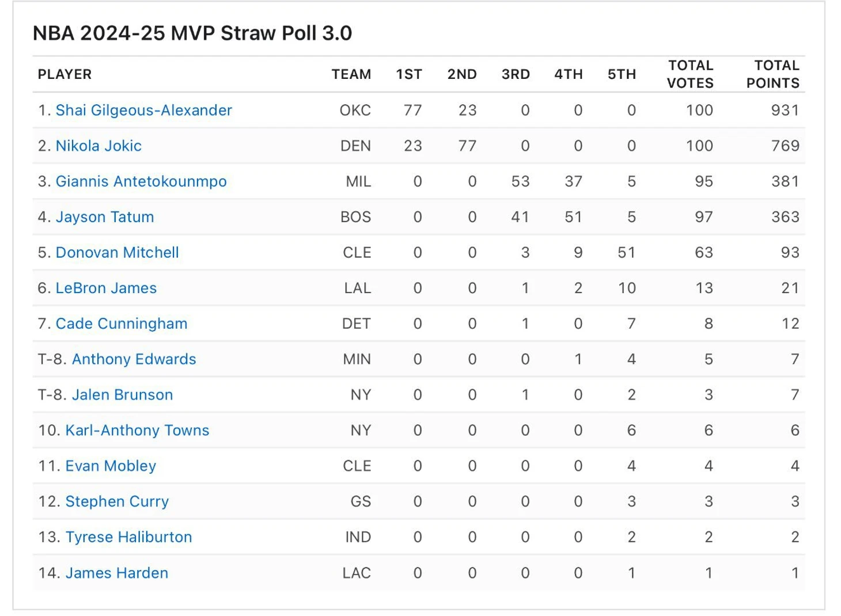The height and width of the screenshot is (616, 841).
Task: Open Nikola Jokic player link
Action: pos(99,146)
